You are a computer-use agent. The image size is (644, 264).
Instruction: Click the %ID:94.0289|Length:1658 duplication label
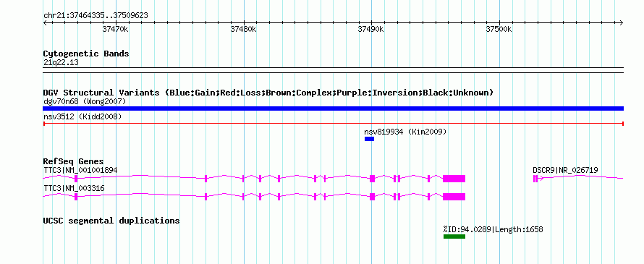493,229
